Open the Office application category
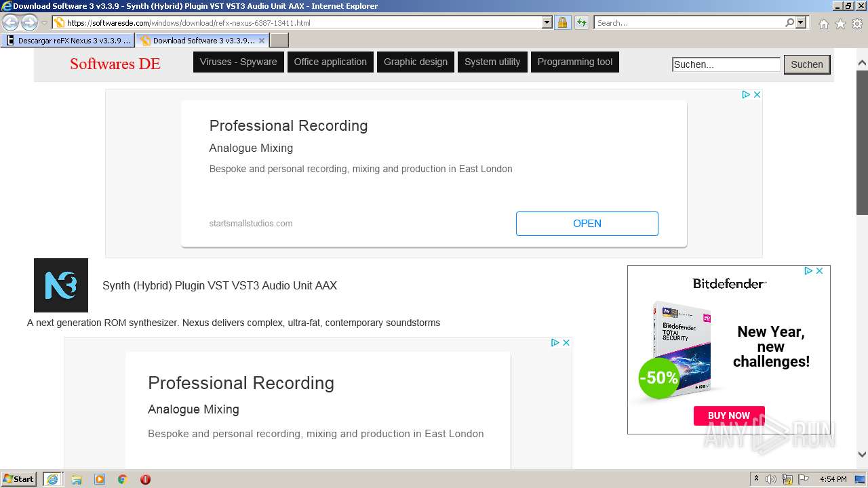 tap(330, 62)
